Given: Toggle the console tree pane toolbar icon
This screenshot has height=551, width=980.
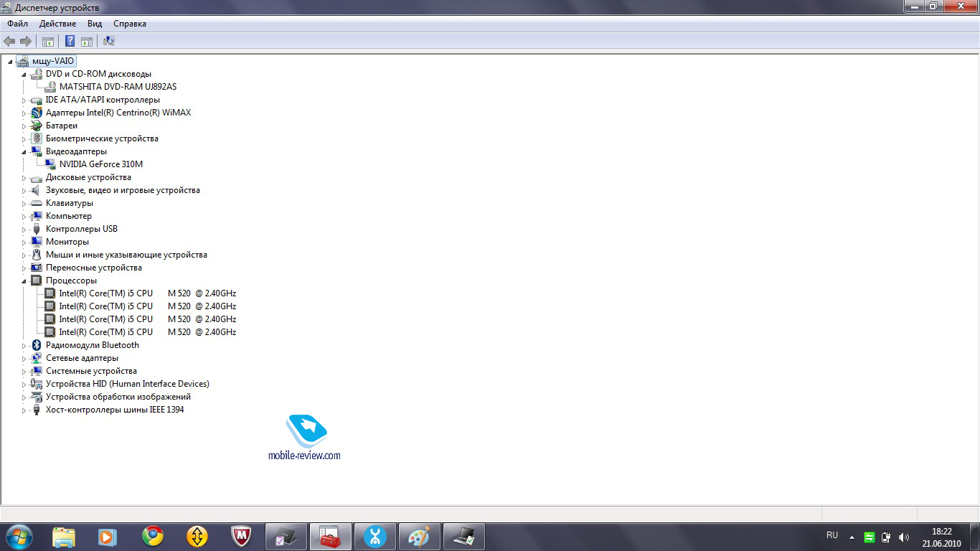Looking at the screenshot, I should click(x=48, y=41).
